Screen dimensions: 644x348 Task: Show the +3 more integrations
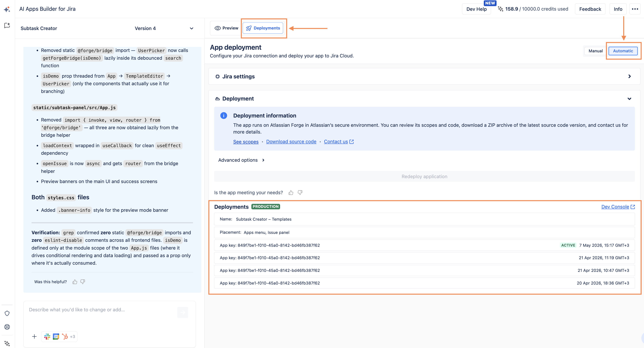(73, 336)
